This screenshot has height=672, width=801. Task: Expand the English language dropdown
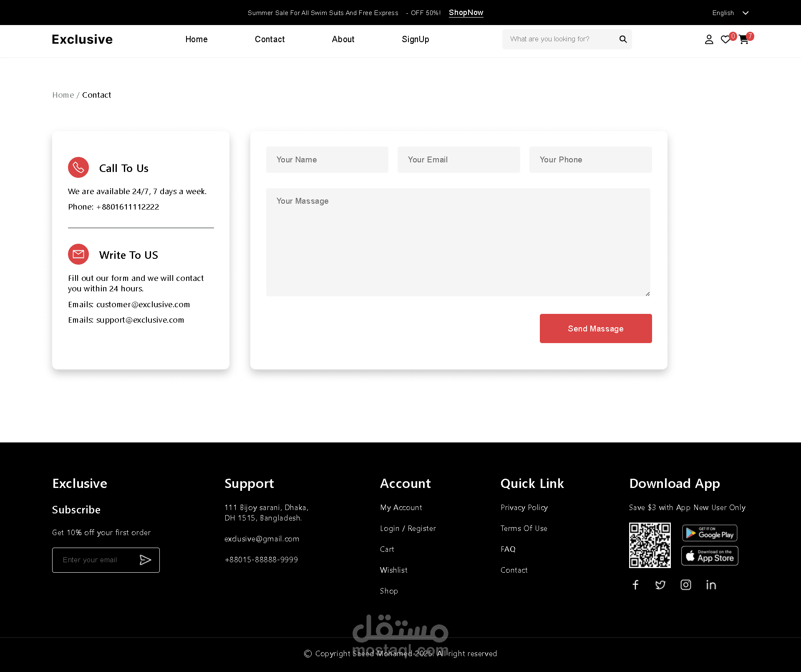730,13
